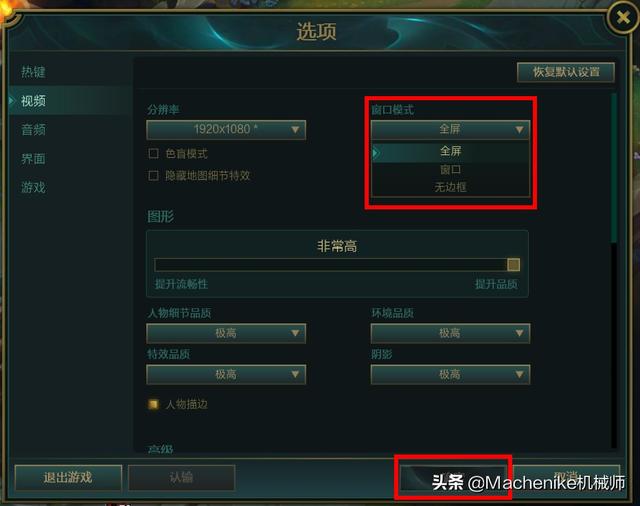Click the settings panel vertical scrollbar
The image size is (640, 506).
pos(613,168)
